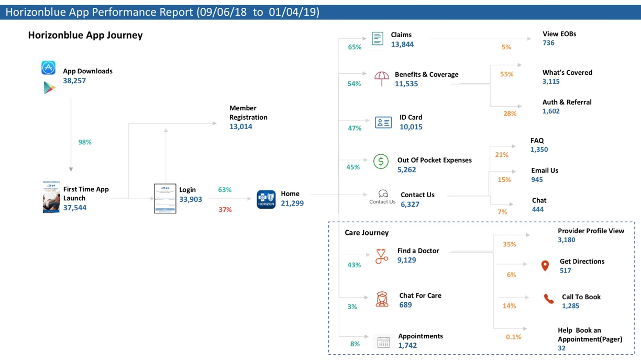Viewport: 641px width, 364px height.
Task: Click the red 37% login label
Action: [x=225, y=210]
